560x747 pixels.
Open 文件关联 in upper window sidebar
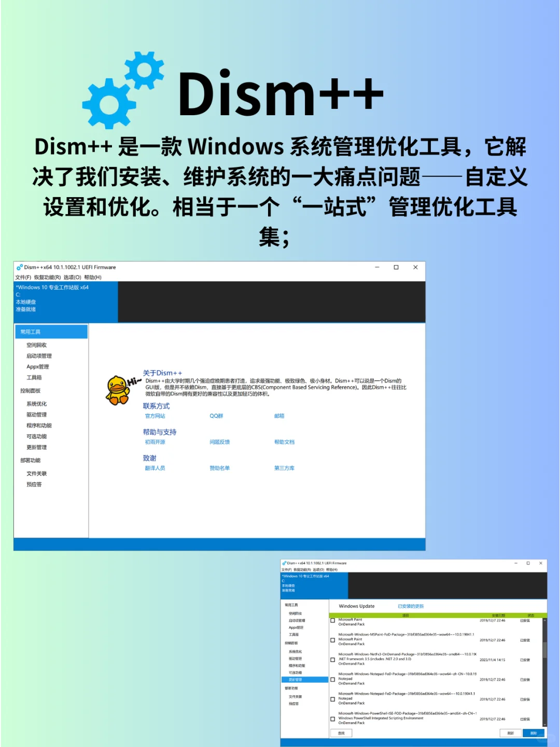pyautogui.click(x=36, y=474)
